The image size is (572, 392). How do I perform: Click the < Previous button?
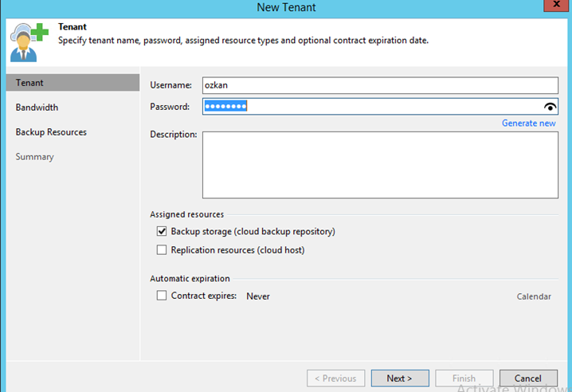[x=335, y=378]
